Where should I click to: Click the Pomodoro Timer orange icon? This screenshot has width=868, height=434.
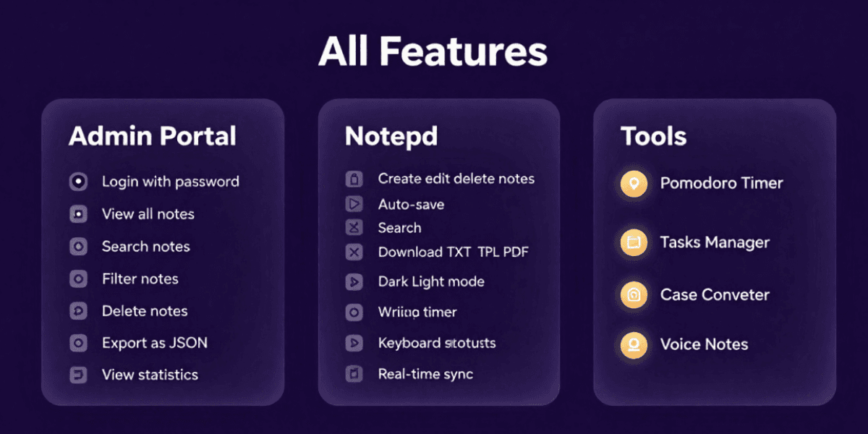click(634, 184)
